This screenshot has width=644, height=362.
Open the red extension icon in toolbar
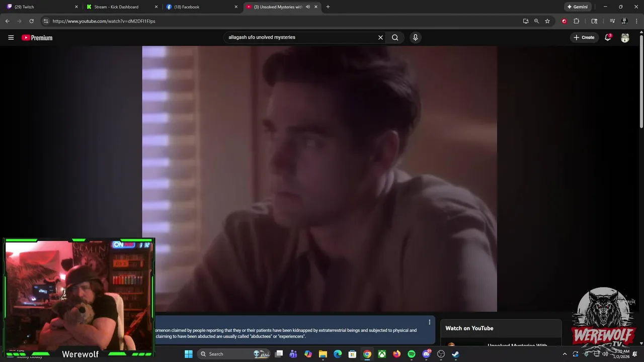564,21
